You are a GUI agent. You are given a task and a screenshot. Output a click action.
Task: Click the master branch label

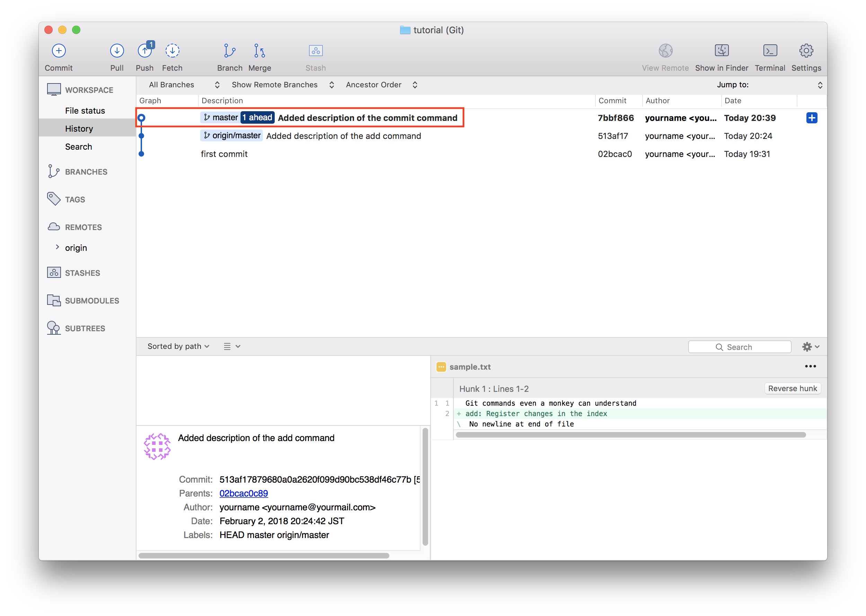(x=220, y=117)
